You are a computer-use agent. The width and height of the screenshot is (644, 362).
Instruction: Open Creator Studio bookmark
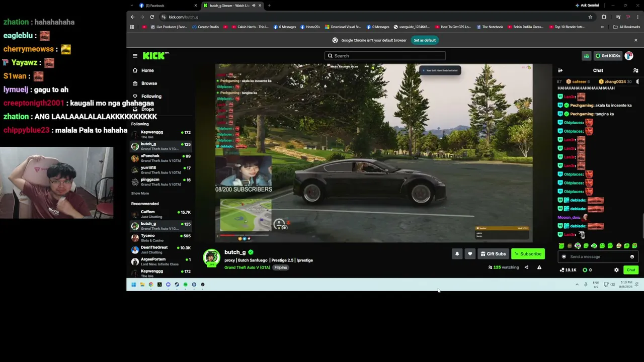tap(205, 27)
